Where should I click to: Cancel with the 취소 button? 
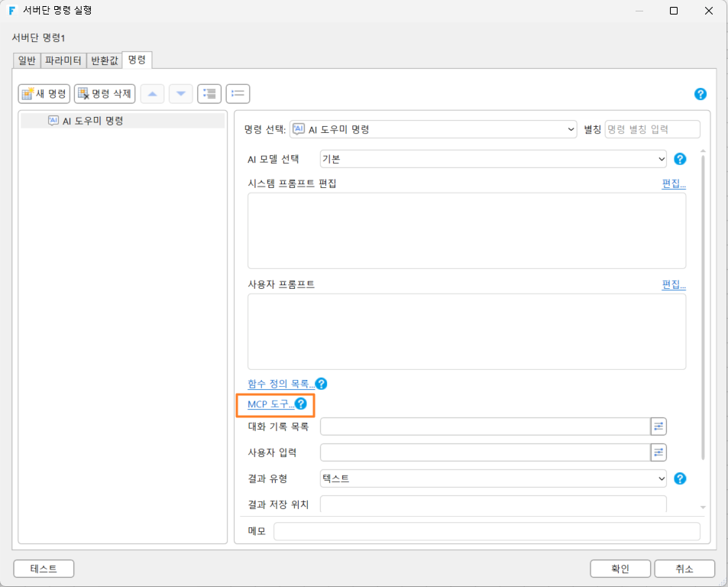pos(684,569)
